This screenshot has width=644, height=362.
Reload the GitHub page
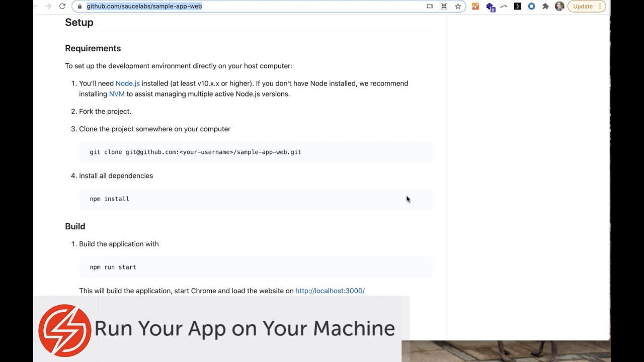pyautogui.click(x=62, y=6)
